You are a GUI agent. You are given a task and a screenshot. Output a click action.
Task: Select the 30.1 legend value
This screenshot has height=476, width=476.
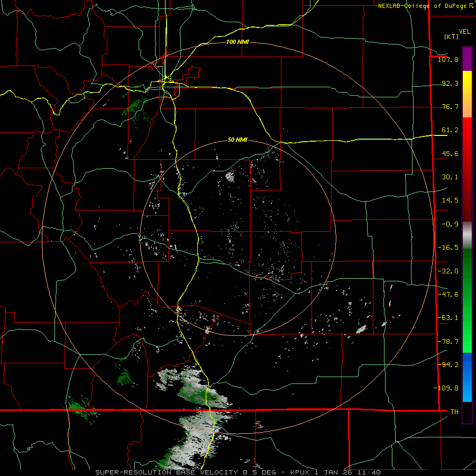pos(450,177)
